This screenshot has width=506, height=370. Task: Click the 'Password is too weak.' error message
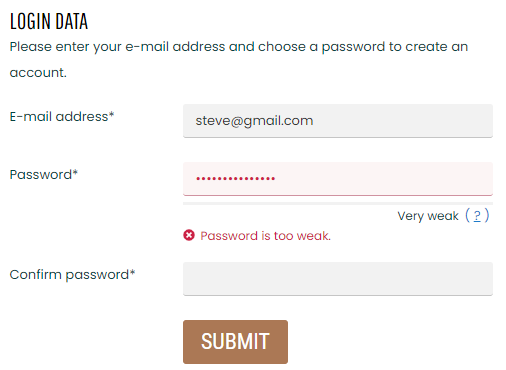(x=265, y=236)
